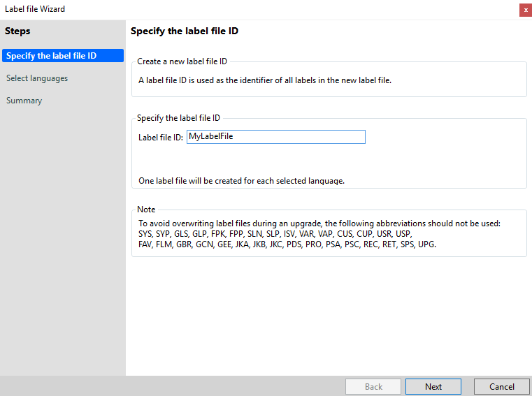Focus the Label file ID input field
The height and width of the screenshot is (396, 532).
(x=276, y=137)
